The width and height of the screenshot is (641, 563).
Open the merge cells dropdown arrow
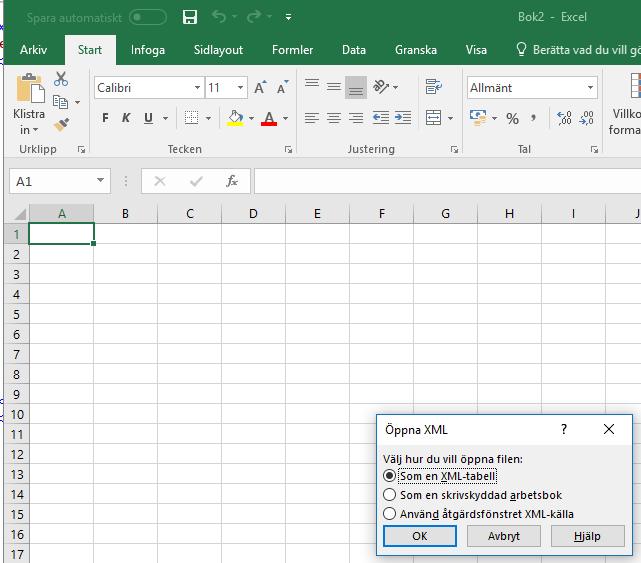[x=450, y=119]
